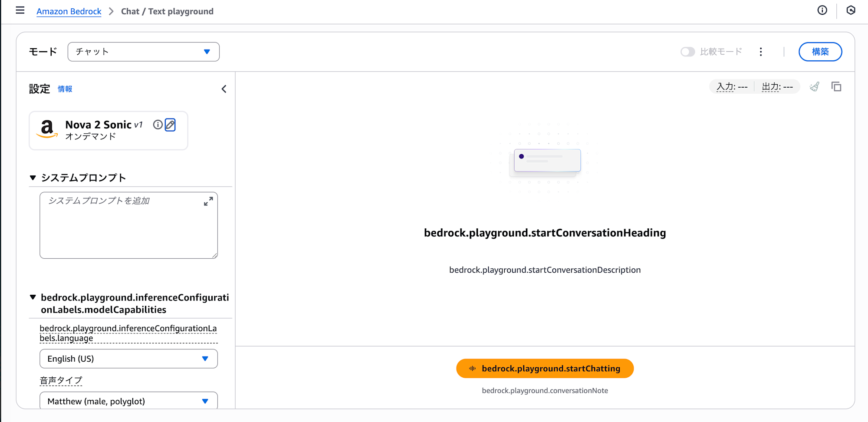The image size is (868, 422).
Task: Open the three-dot options menu
Action: tap(761, 52)
